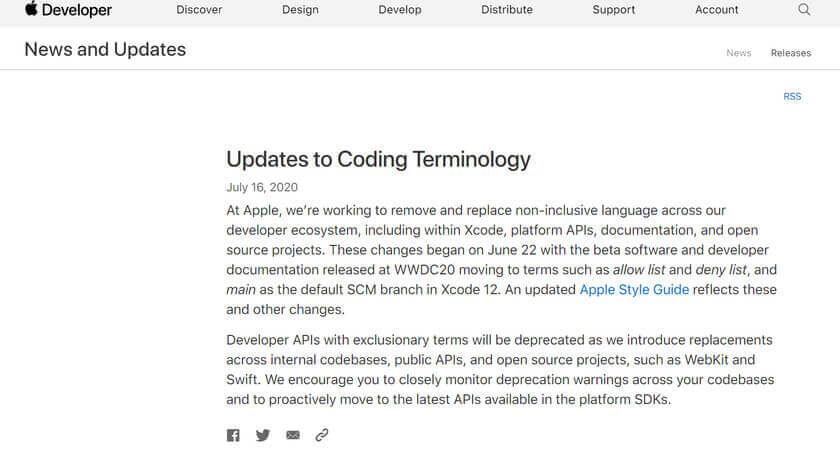The image size is (840, 456).
Task: Click the Apple logo icon
Action: 32,8
